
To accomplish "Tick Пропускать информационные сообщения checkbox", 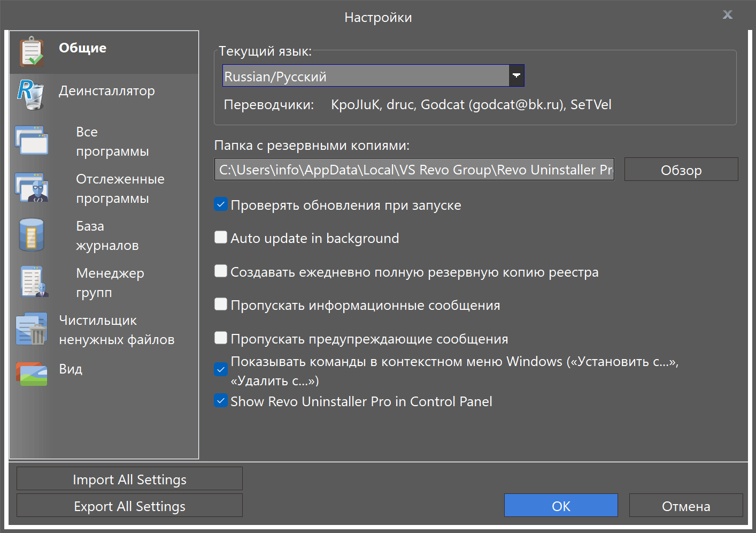I will 221,304.
